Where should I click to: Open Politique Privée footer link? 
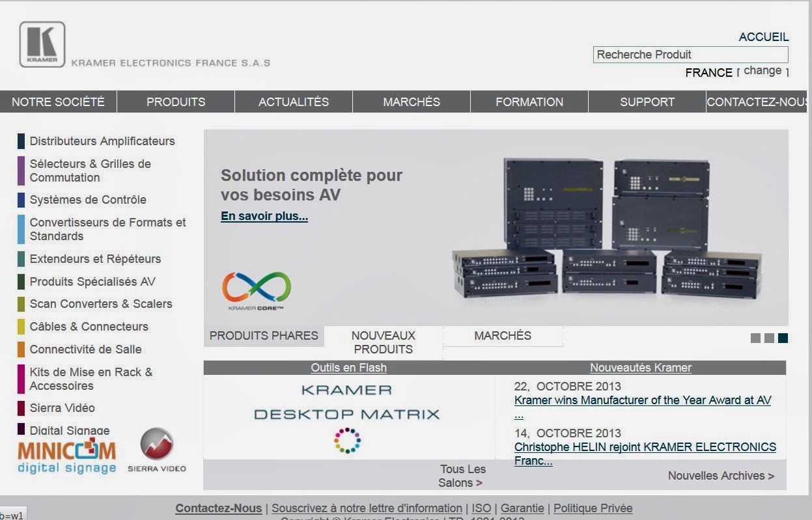pyautogui.click(x=593, y=508)
